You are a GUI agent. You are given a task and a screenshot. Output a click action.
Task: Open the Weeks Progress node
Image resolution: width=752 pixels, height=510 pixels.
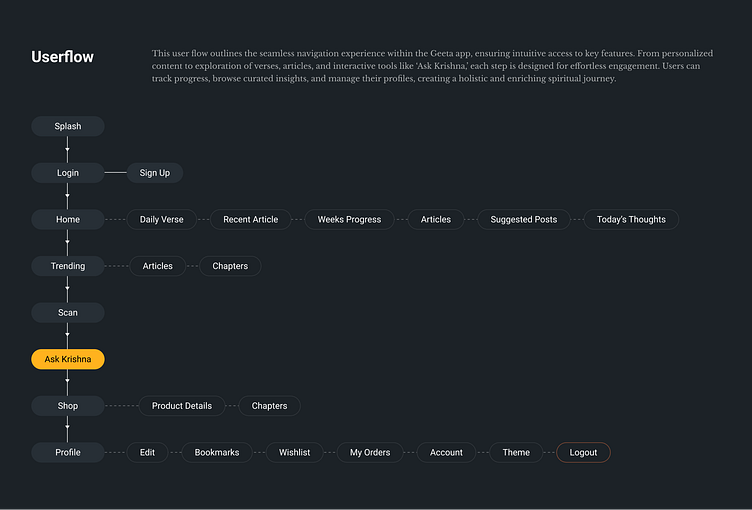coord(349,219)
